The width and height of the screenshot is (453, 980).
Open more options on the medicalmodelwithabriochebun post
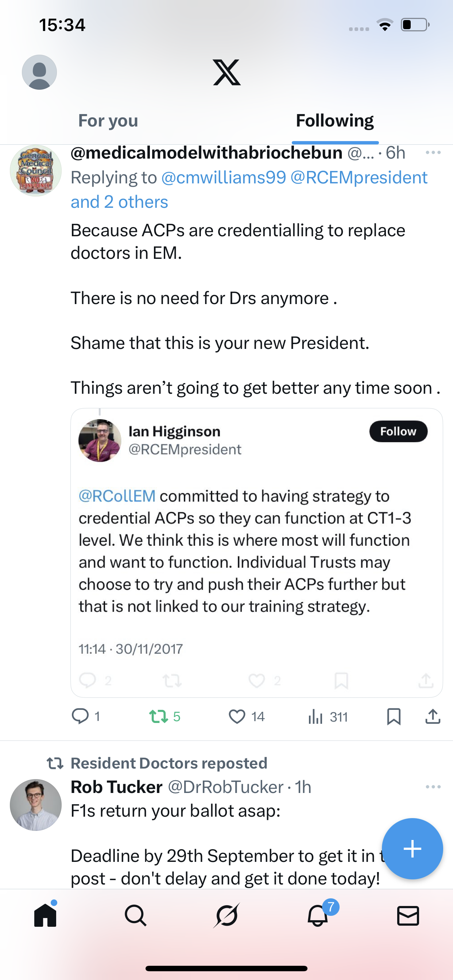pyautogui.click(x=433, y=153)
